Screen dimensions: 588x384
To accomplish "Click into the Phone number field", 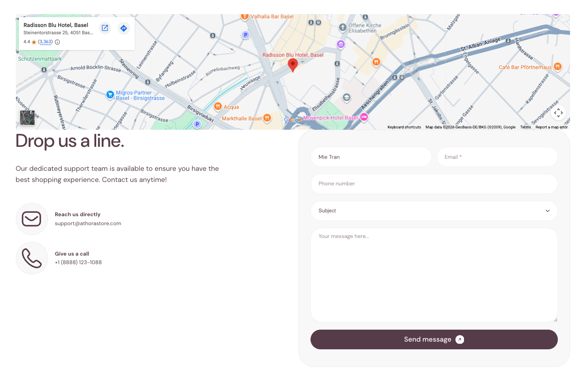I will tap(434, 184).
